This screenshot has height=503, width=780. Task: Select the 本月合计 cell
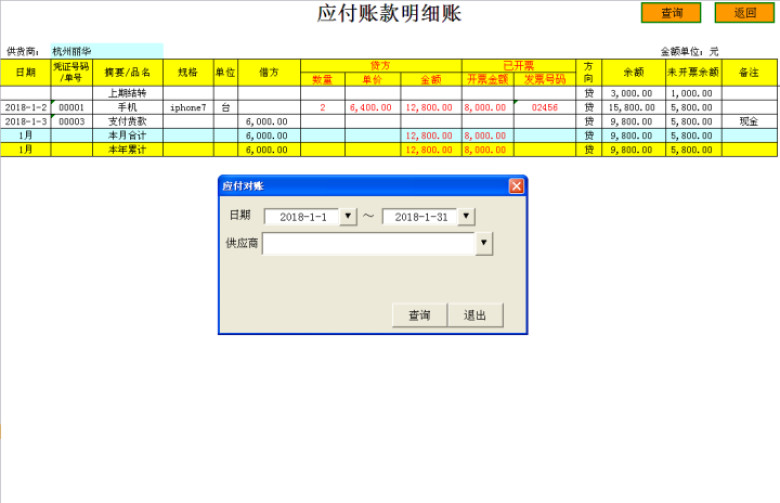pyautogui.click(x=128, y=135)
